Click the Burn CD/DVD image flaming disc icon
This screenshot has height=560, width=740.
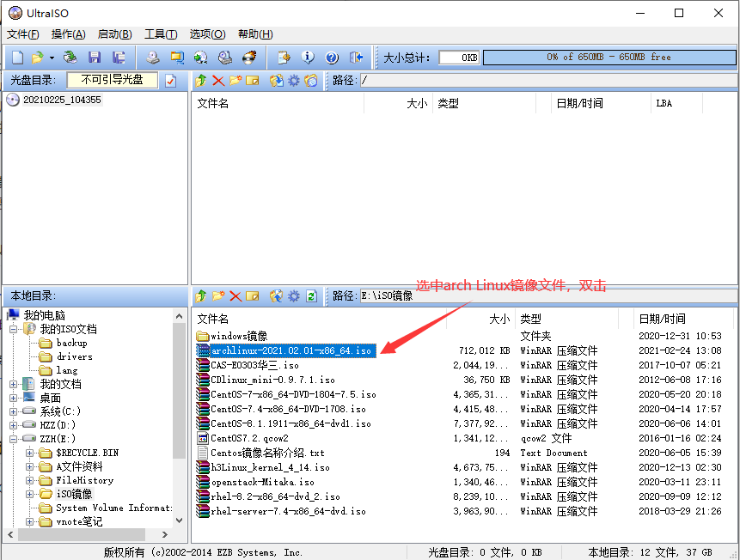(x=249, y=58)
